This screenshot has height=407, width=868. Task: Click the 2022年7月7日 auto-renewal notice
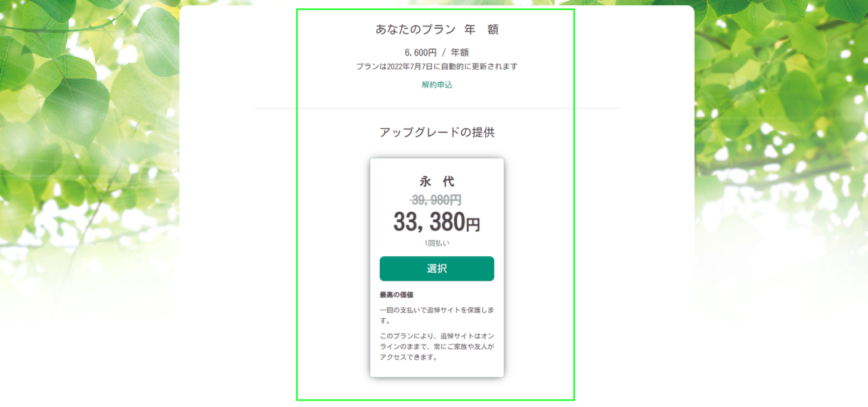click(x=436, y=67)
